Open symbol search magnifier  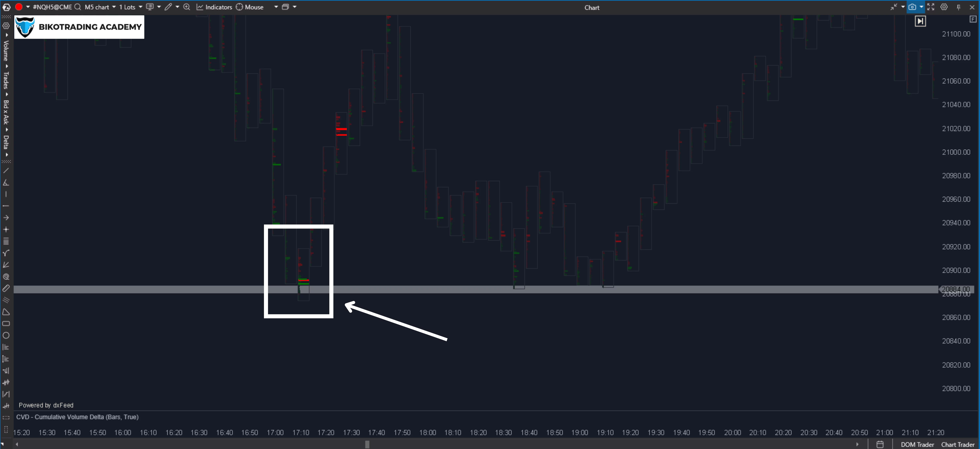78,7
